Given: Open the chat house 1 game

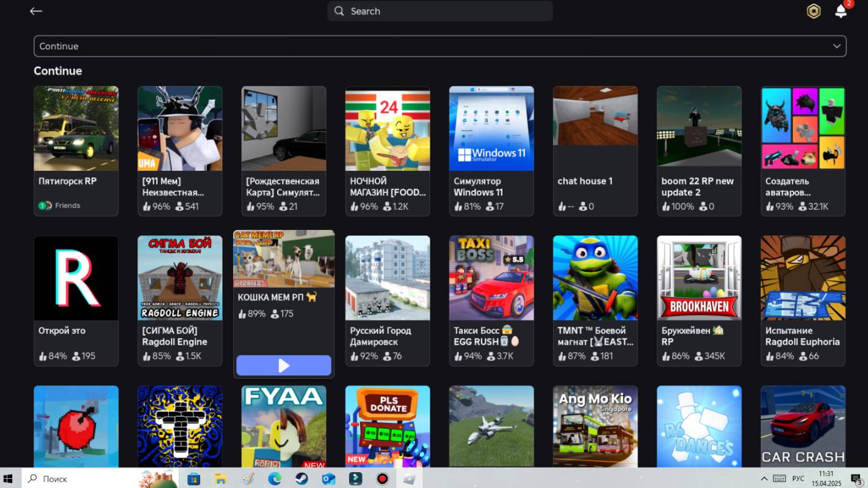Looking at the screenshot, I should point(595,151).
